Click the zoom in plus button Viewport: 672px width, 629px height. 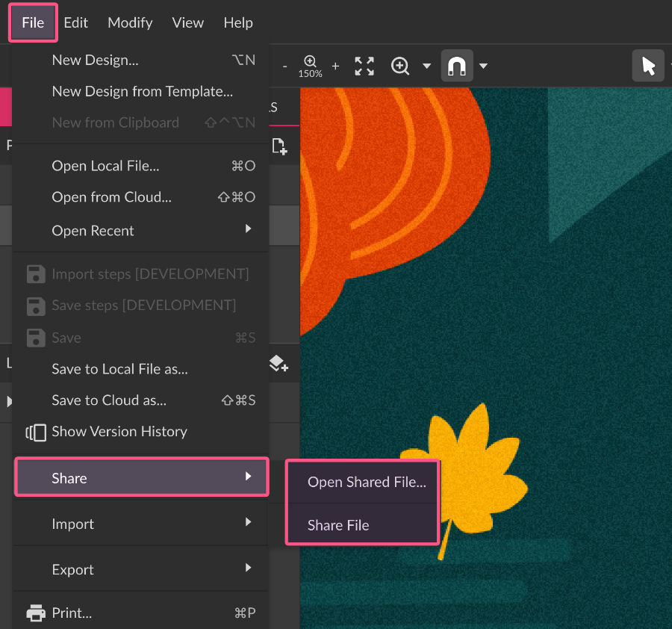point(335,66)
